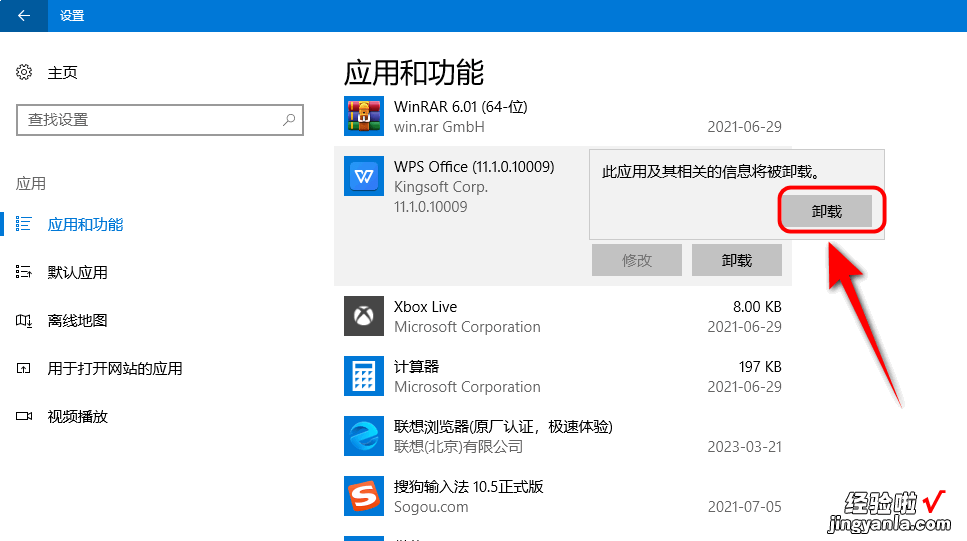This screenshot has width=967, height=541.
Task: Click the 2023-03-21 install date
Action: (744, 447)
